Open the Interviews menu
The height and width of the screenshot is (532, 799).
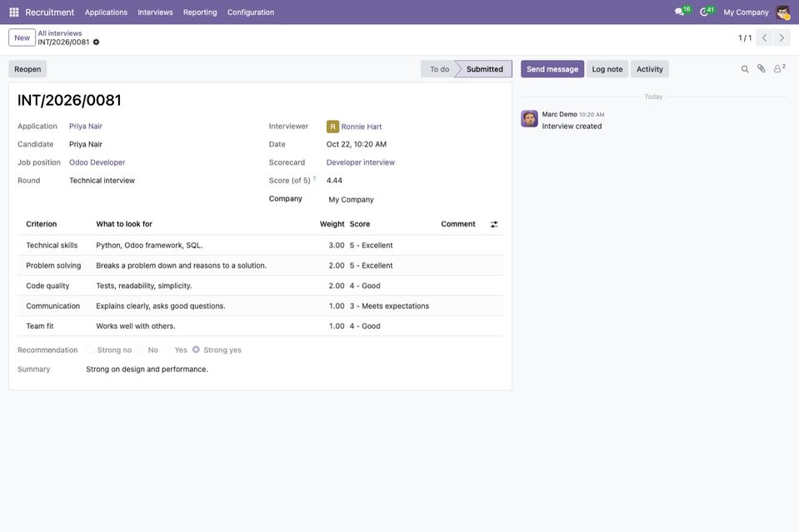pos(156,12)
